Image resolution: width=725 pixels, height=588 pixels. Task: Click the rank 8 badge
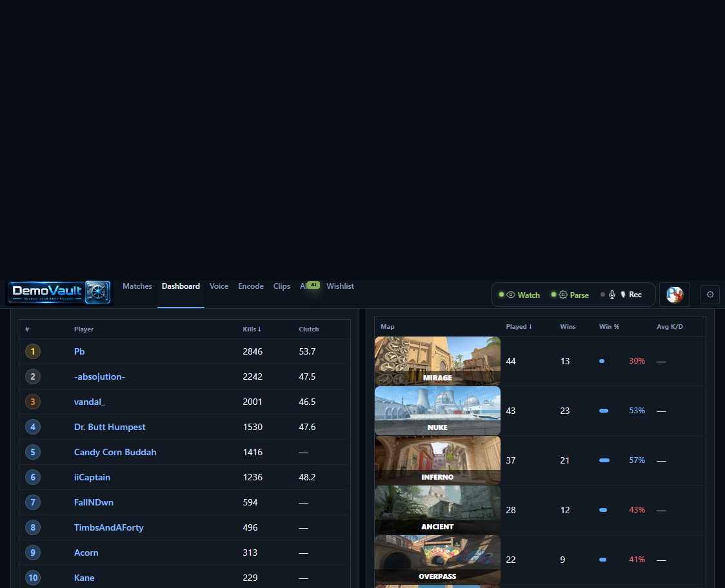[x=33, y=527]
